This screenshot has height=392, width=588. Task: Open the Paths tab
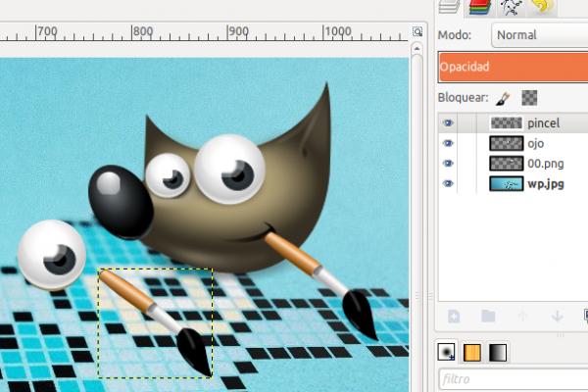point(511,7)
